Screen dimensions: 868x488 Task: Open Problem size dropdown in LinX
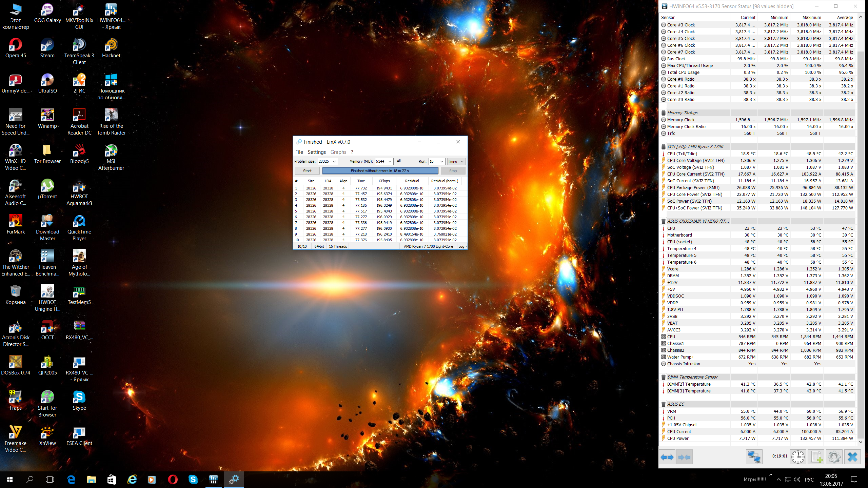click(334, 162)
